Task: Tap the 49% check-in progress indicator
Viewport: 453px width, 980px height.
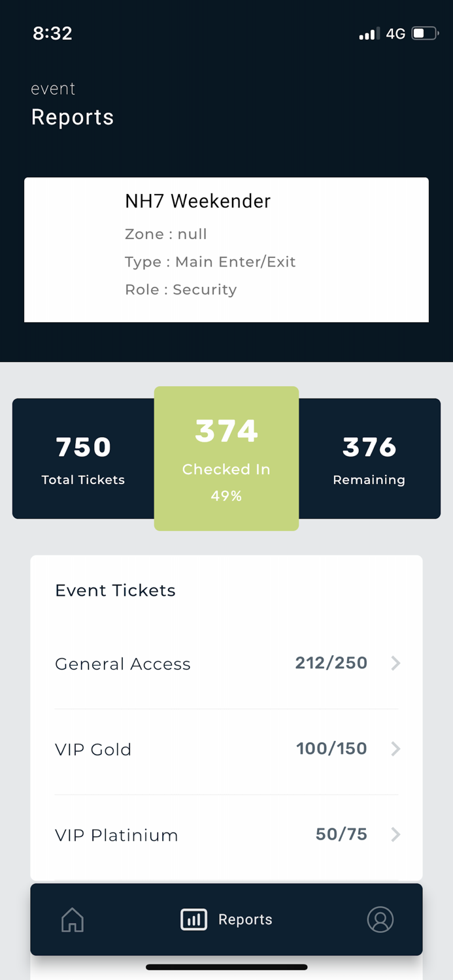Action: point(226,496)
